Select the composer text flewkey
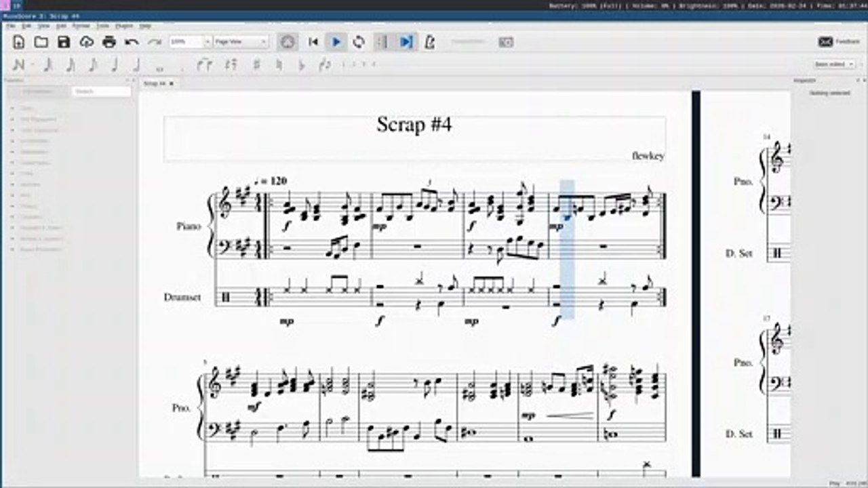Viewport: 868px width, 488px height. click(648, 156)
